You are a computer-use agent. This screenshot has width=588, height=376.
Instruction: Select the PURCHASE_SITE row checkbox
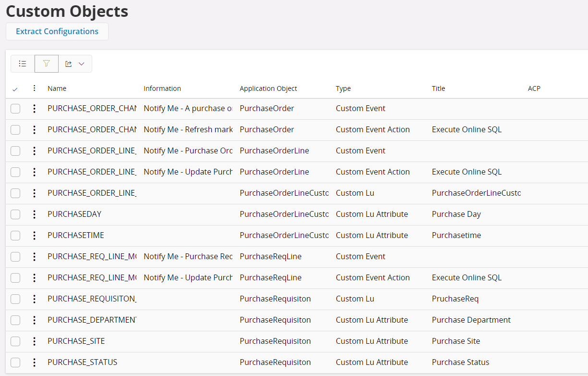pyautogui.click(x=15, y=341)
